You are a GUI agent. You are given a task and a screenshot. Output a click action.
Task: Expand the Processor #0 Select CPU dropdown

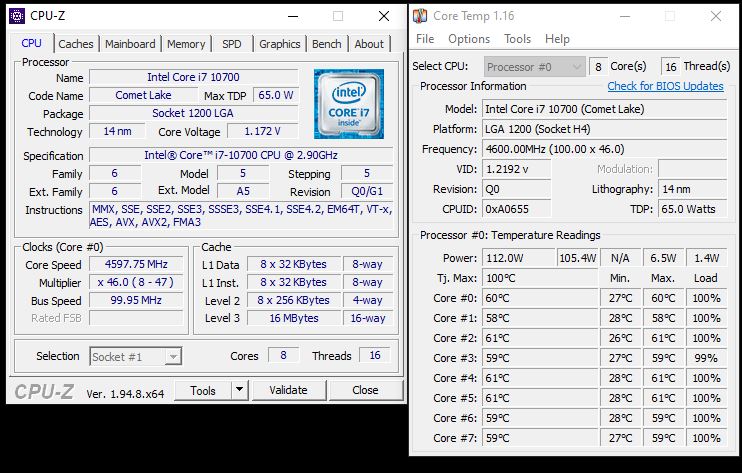tap(534, 66)
